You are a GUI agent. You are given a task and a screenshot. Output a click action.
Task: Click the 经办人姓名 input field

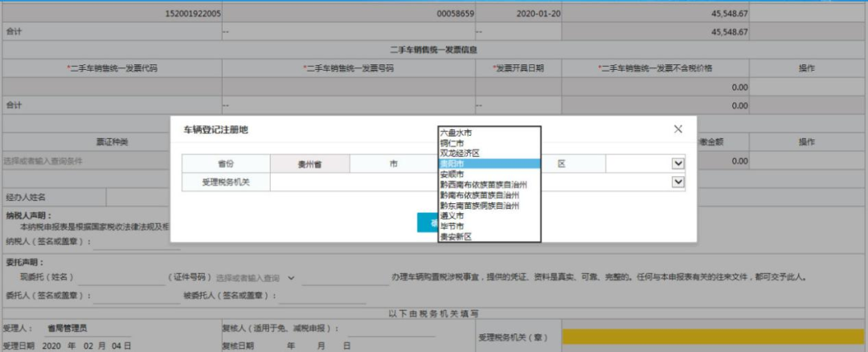point(138,197)
